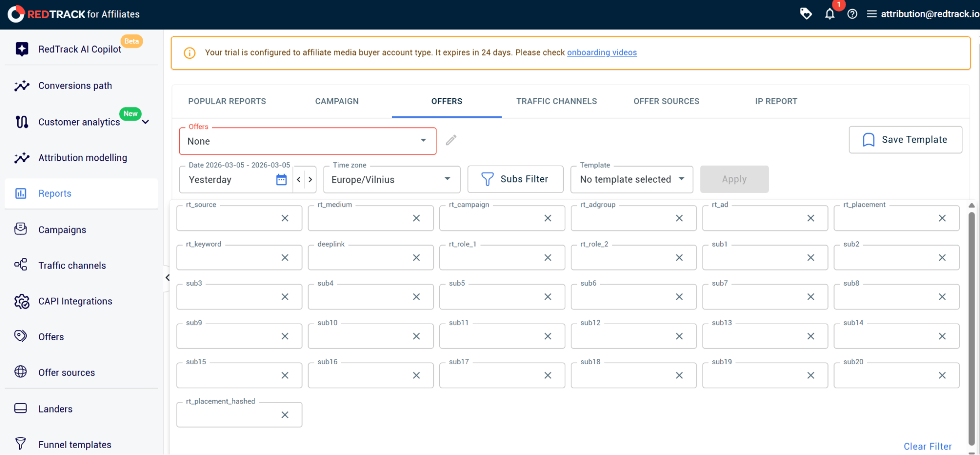The height and width of the screenshot is (455, 980).
Task: Click the Clear Filter link
Action: [928, 446]
